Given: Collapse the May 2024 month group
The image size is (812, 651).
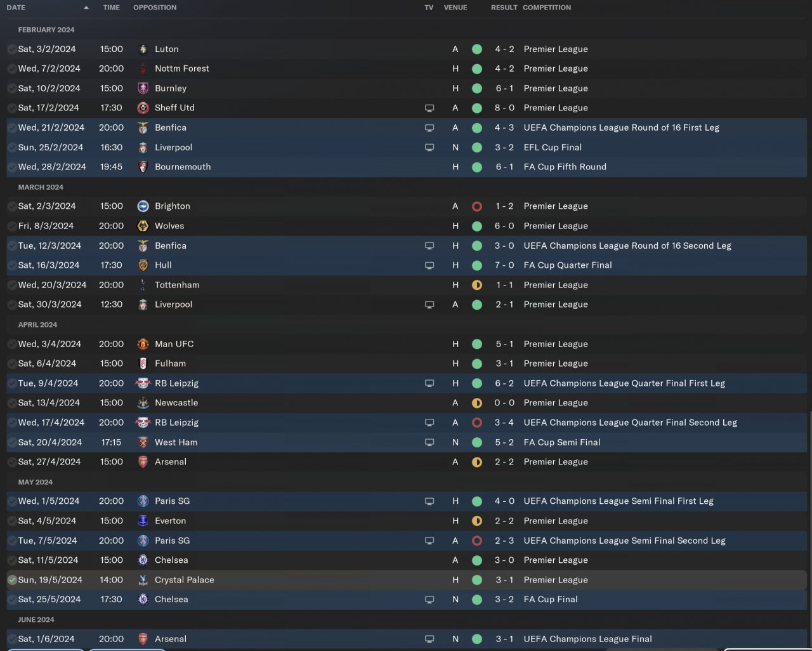Looking at the screenshot, I should point(36,482).
